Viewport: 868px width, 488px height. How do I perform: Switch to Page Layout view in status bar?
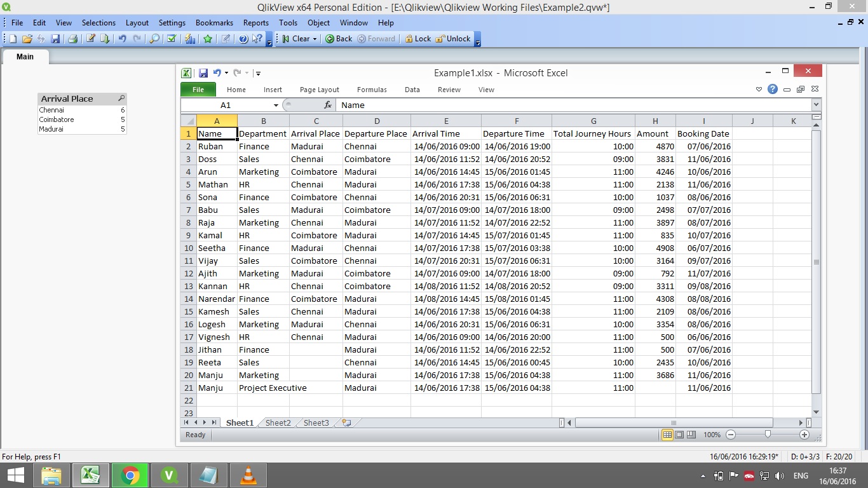click(679, 435)
